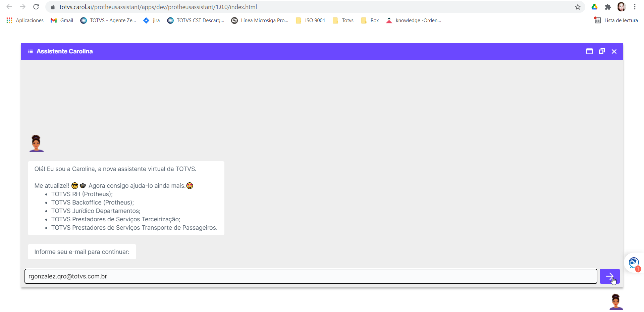Reload the browser page
The height and width of the screenshot is (312, 644).
coord(36,7)
